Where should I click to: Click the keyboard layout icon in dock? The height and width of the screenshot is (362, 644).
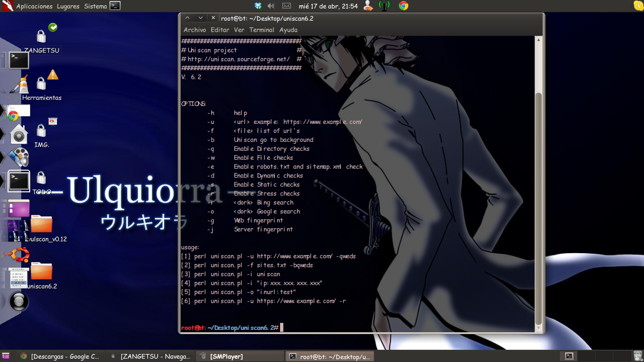pos(19,278)
